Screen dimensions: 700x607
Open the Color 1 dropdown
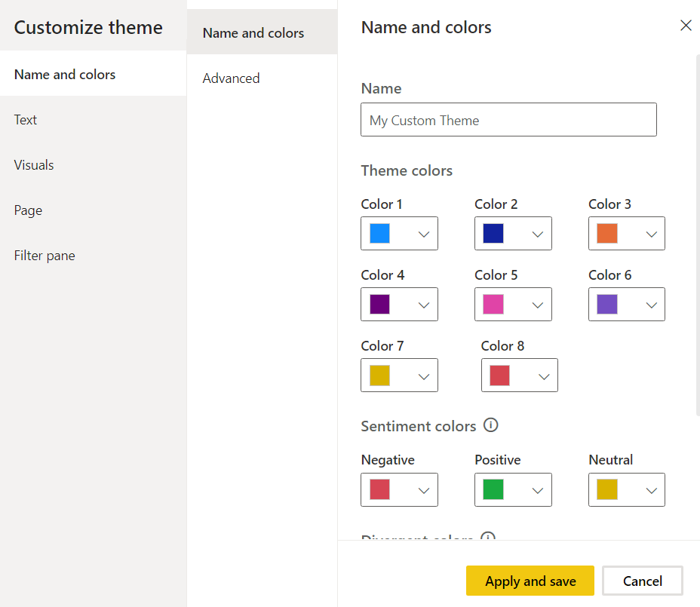(x=423, y=234)
